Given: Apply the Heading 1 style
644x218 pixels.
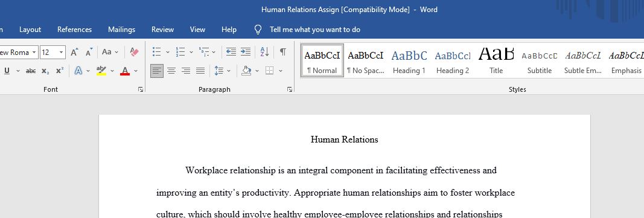Looking at the screenshot, I should (409, 61).
